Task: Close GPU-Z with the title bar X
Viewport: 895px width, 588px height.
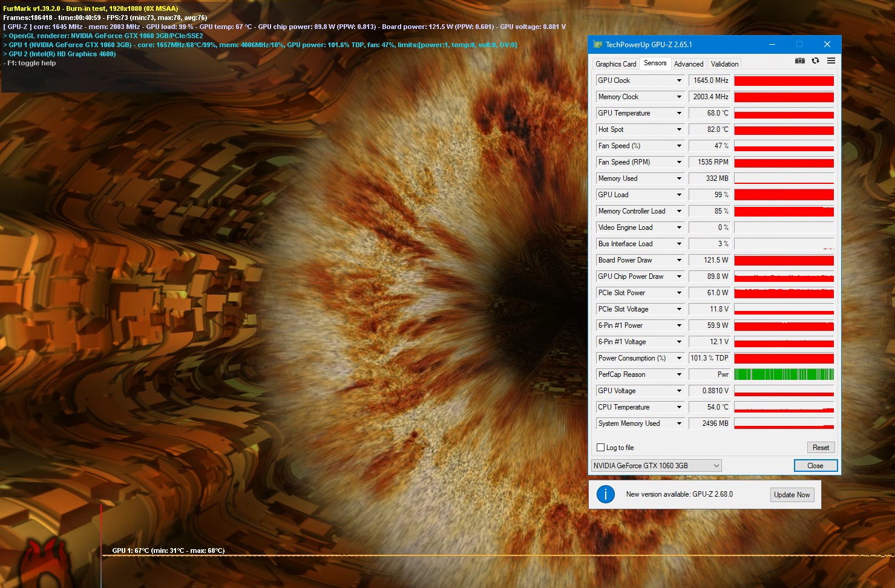Action: (x=827, y=44)
